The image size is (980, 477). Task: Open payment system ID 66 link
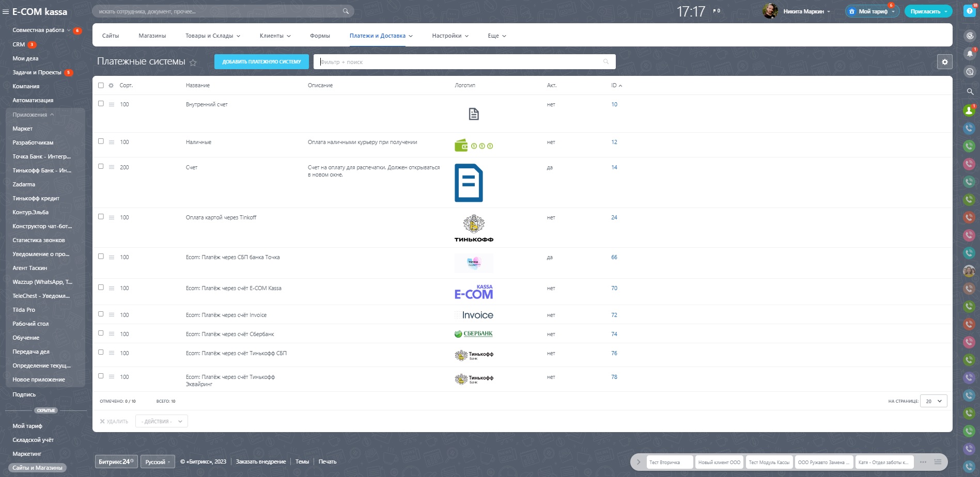[x=614, y=257]
